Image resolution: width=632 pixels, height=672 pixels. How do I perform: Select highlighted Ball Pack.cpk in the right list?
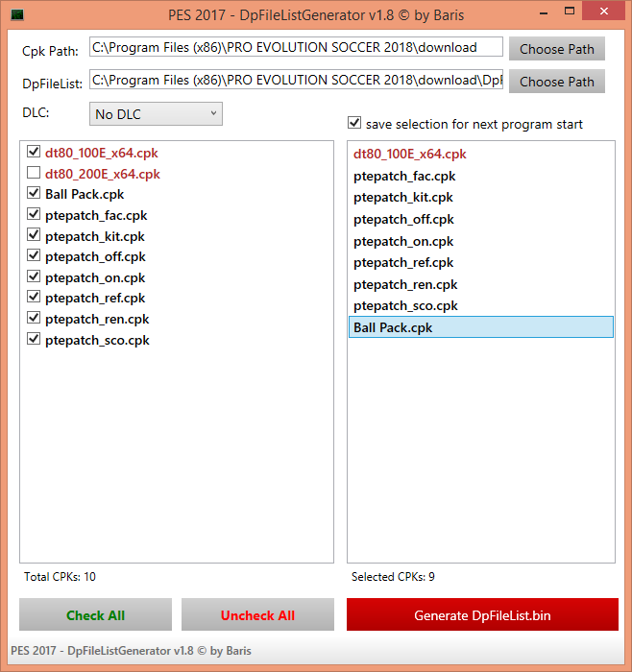[x=481, y=327]
